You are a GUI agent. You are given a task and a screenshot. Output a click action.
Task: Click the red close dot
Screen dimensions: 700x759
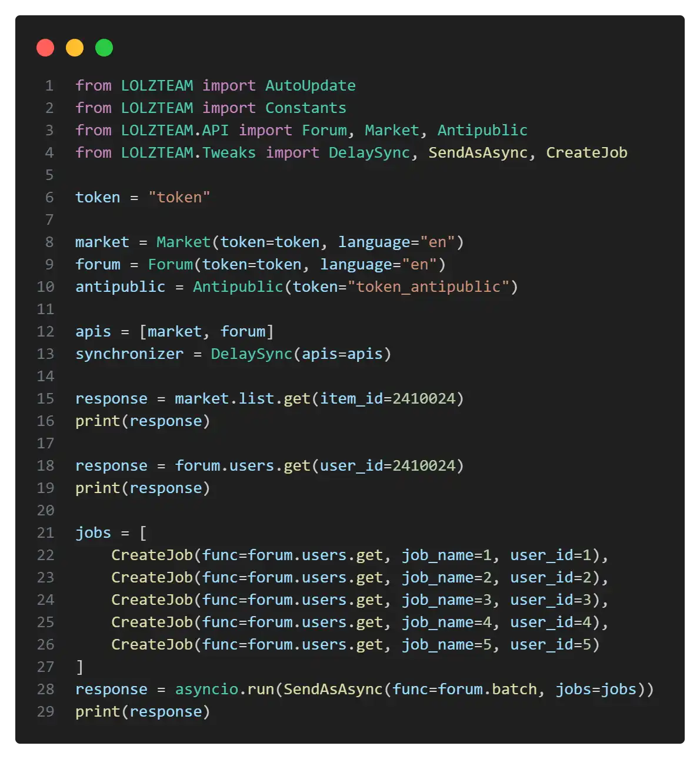click(x=45, y=48)
